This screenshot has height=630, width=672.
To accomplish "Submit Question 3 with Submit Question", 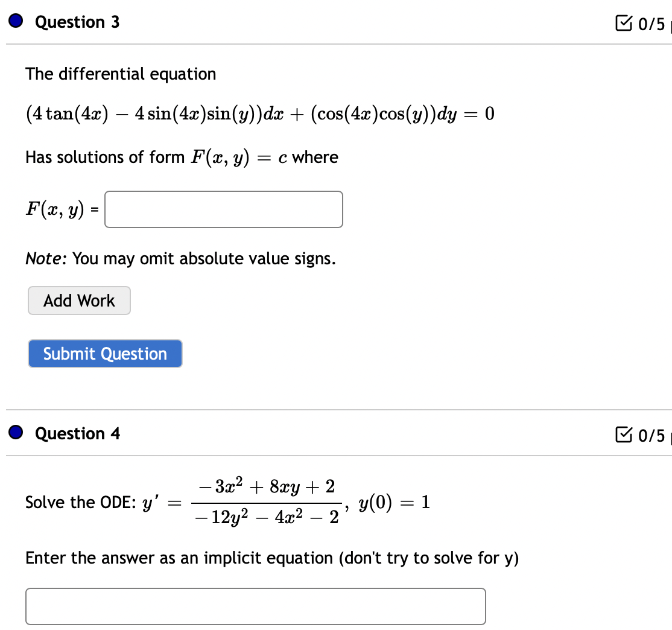I will (105, 354).
